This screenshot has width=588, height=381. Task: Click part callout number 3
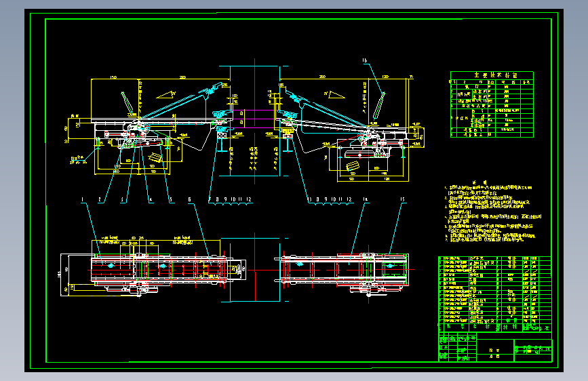(122, 199)
